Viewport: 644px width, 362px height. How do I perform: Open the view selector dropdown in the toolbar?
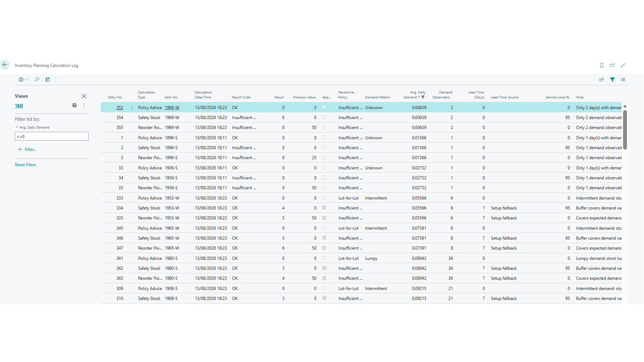23,79
